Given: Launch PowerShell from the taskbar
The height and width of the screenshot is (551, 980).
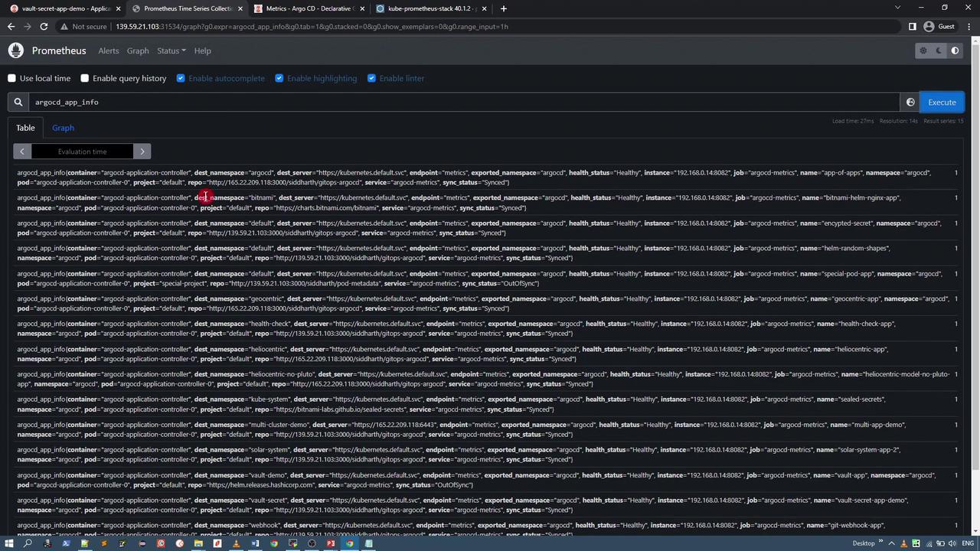Looking at the screenshot, I should tap(66, 543).
